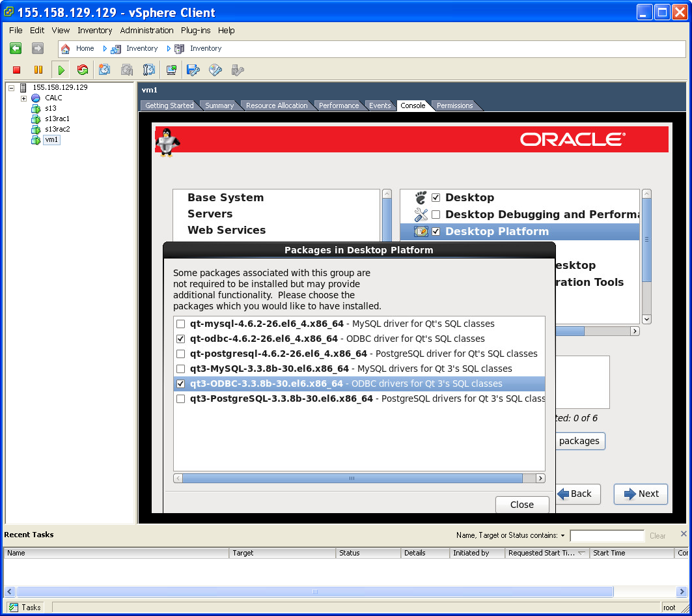Click the s13rac1 virtual machine icon
The image size is (692, 616).
[36, 119]
